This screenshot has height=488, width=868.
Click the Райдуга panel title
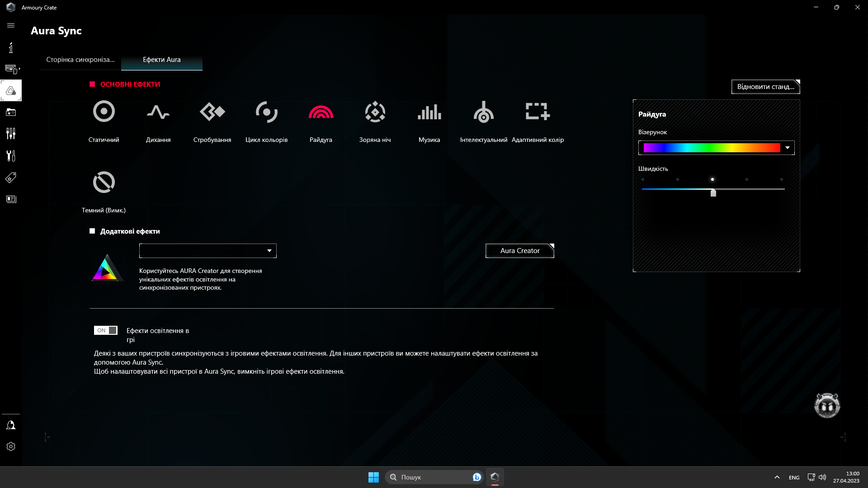[x=652, y=114]
